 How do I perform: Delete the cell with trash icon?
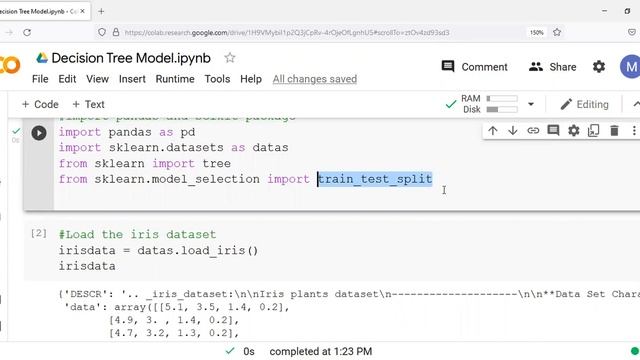614,131
